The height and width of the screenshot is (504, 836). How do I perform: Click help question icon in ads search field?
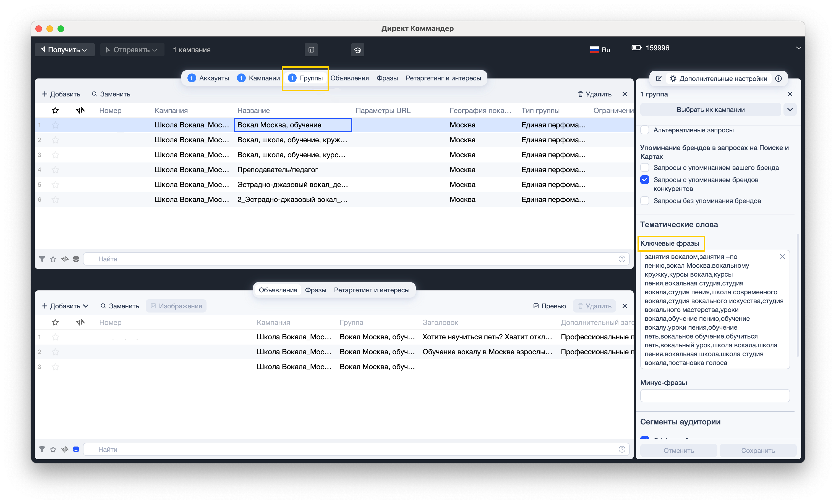click(621, 449)
